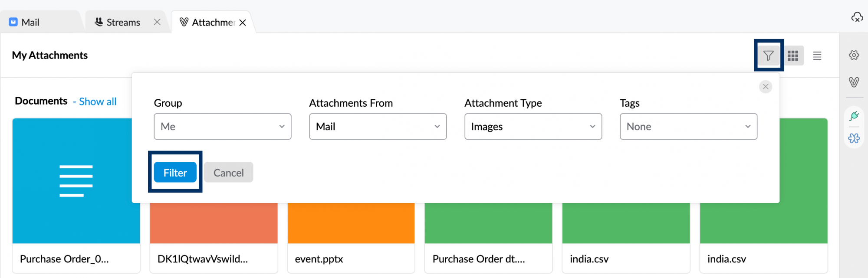Switch to list view layout
This screenshot has height=278, width=868.
pyautogui.click(x=817, y=56)
